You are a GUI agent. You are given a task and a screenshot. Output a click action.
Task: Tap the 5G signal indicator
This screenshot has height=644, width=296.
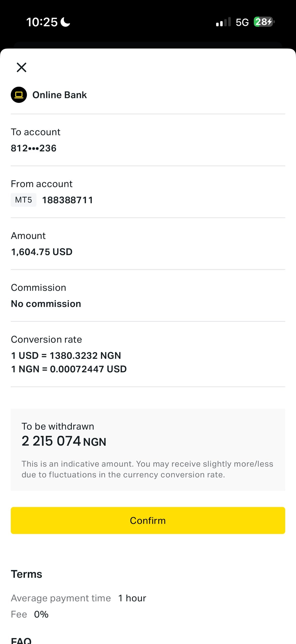242,22
